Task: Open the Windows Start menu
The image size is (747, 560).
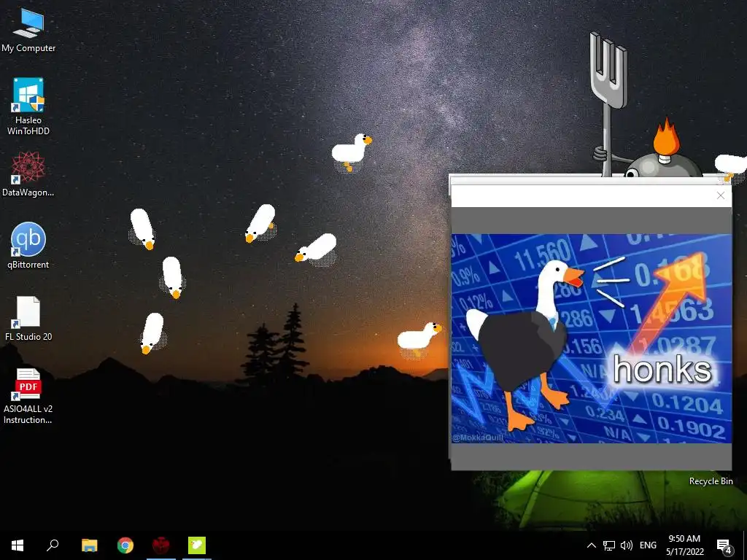Action: 18,545
